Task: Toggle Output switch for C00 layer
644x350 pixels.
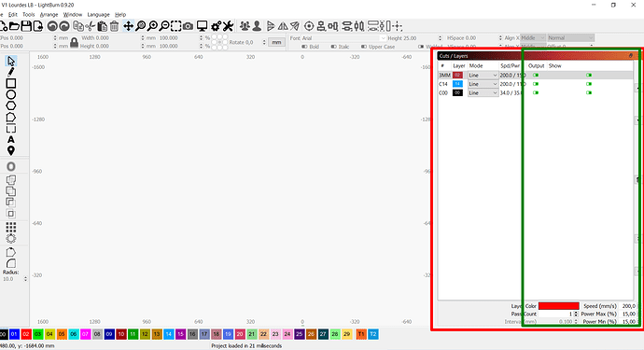Action: tap(536, 92)
